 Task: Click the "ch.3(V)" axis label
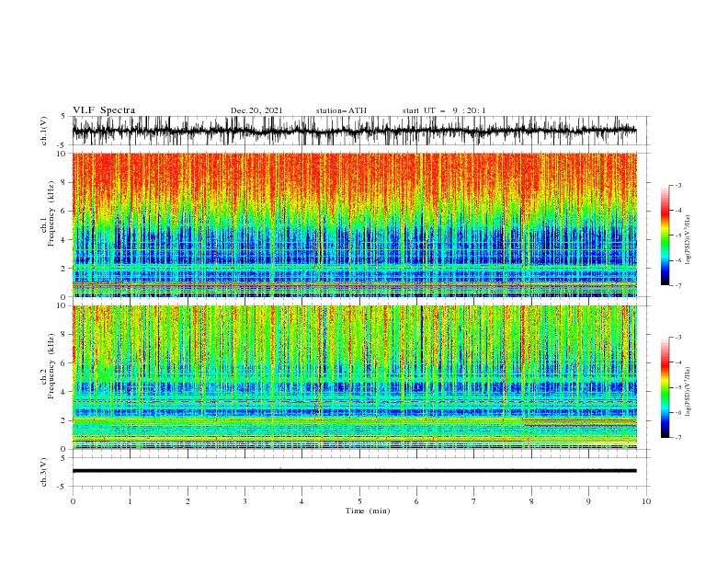point(44,472)
